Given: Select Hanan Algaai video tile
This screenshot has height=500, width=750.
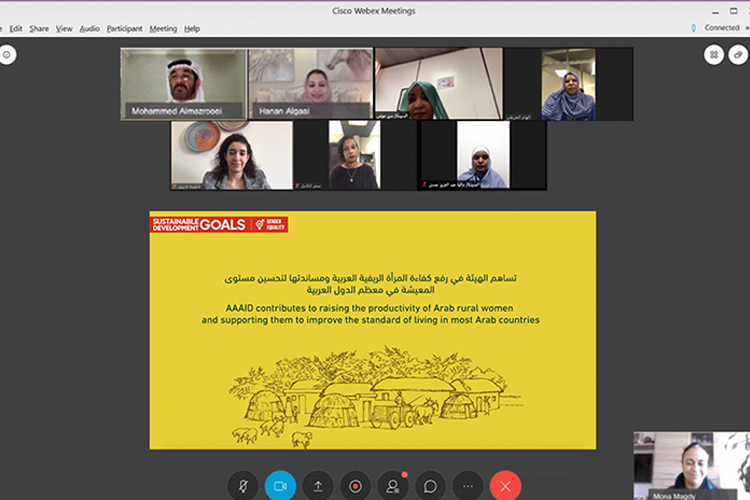Looking at the screenshot, I should 310,83.
